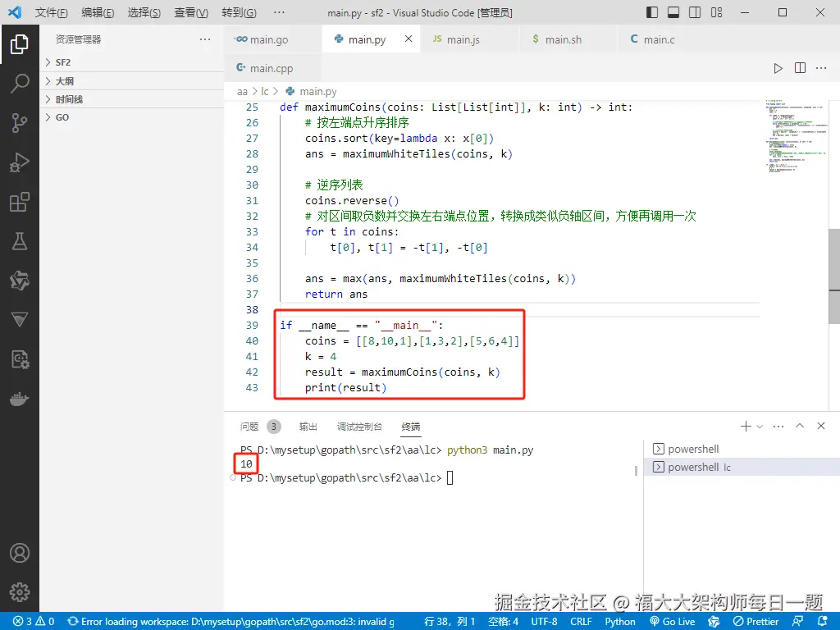Click the Prettier status bar item
The width and height of the screenshot is (840, 630).
click(x=756, y=622)
